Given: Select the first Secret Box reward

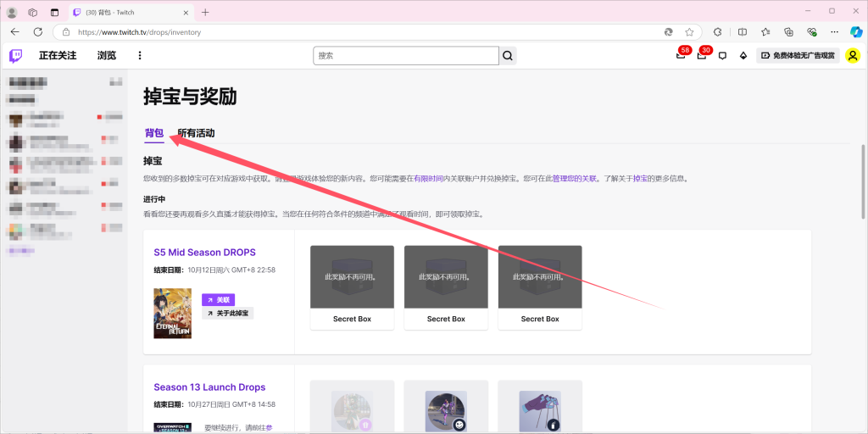Looking at the screenshot, I should click(x=352, y=288).
